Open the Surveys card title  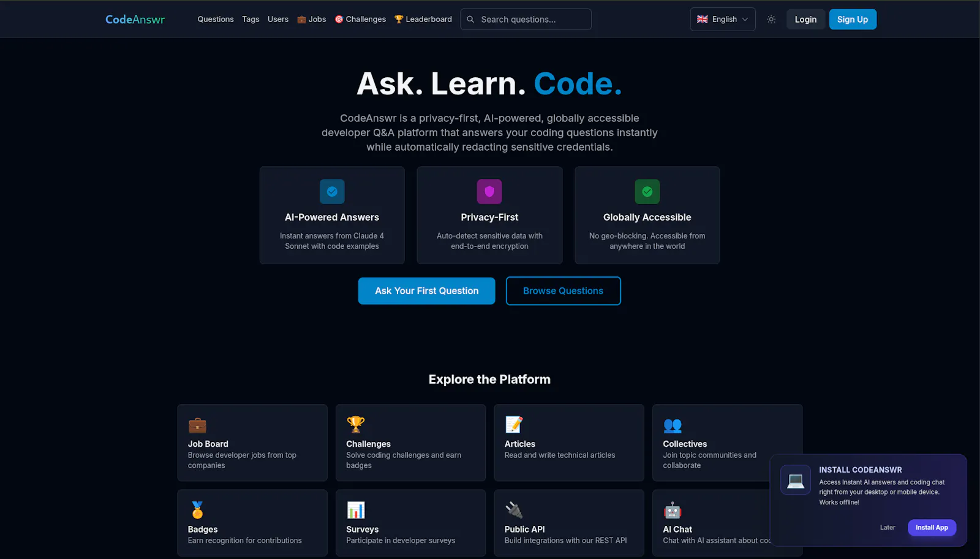(x=362, y=530)
